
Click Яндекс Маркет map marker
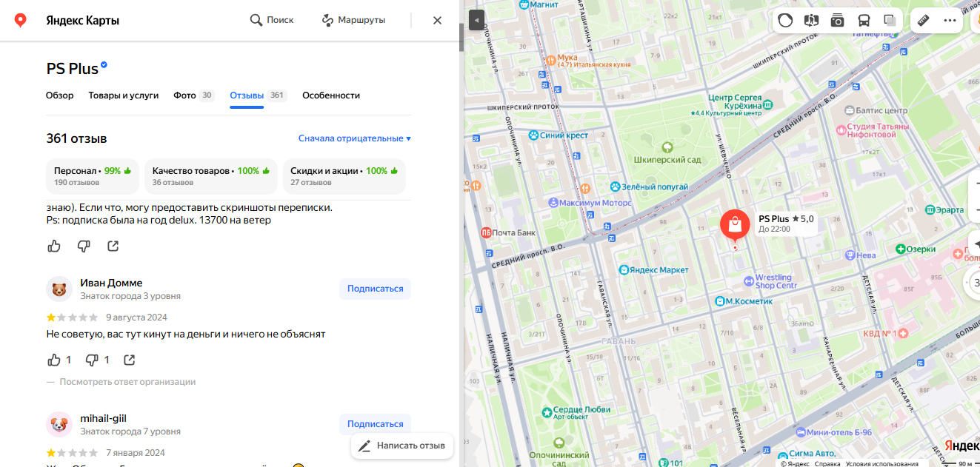[x=624, y=270]
